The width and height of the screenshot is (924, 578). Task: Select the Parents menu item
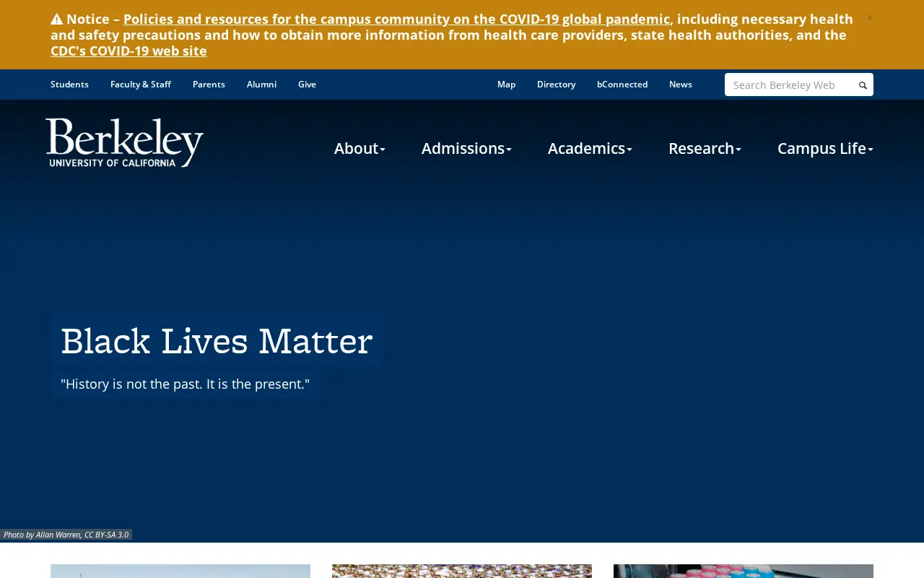(209, 85)
